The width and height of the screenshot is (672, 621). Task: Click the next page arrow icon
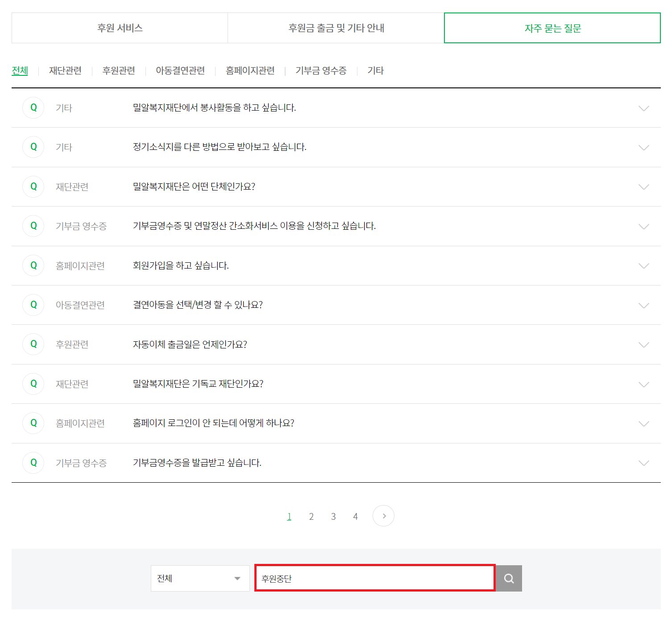(383, 516)
